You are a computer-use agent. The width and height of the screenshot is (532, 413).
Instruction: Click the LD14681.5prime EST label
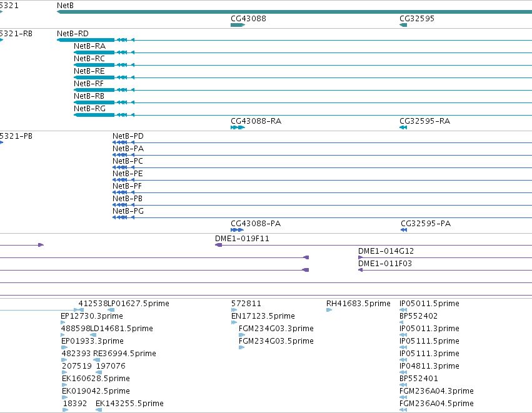point(121,329)
